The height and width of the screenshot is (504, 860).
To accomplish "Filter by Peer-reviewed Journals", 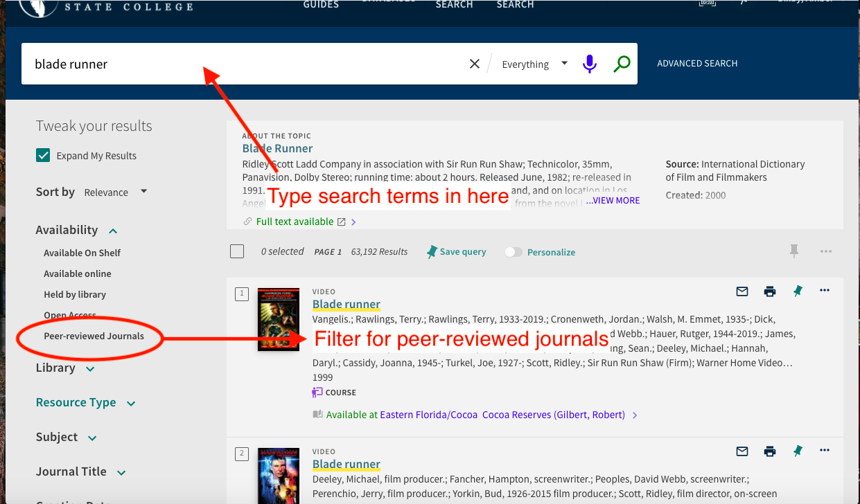I will click(x=94, y=336).
